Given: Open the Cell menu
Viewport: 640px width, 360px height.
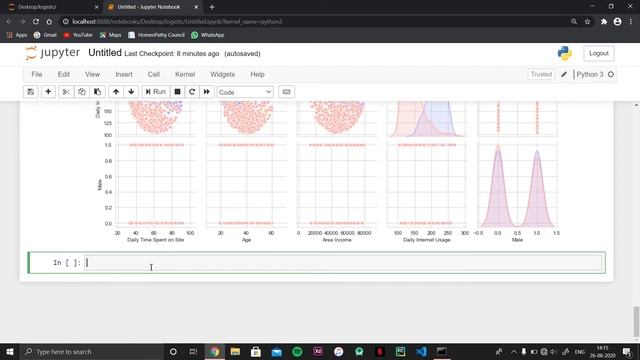Looking at the screenshot, I should 153,74.
